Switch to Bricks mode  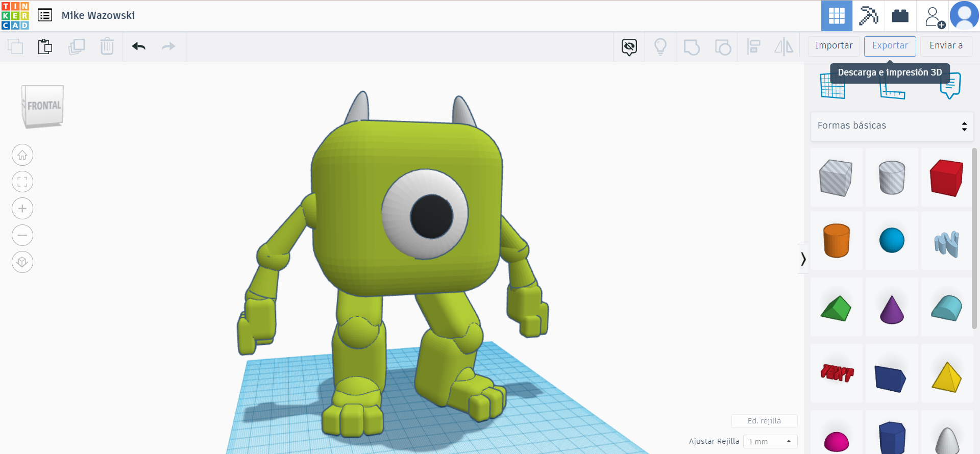(900, 16)
